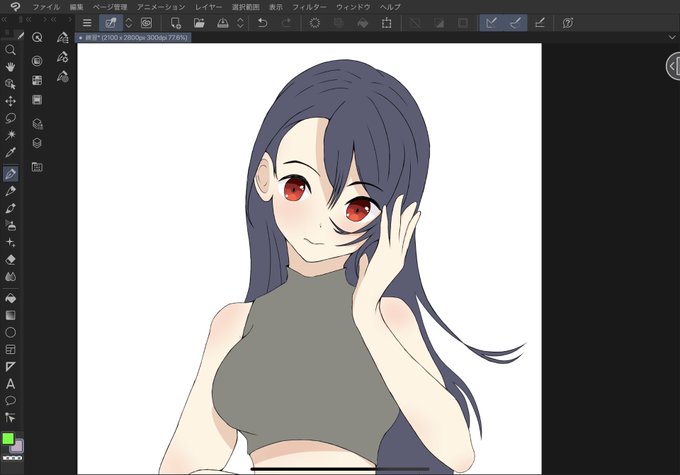
Task: Open the Navigator palette circle icon
Action: 37,61
